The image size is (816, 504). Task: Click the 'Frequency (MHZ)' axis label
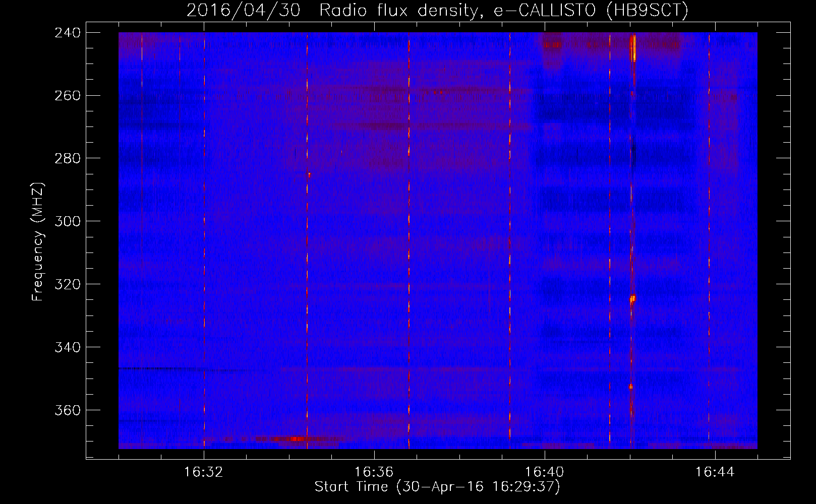(38, 241)
